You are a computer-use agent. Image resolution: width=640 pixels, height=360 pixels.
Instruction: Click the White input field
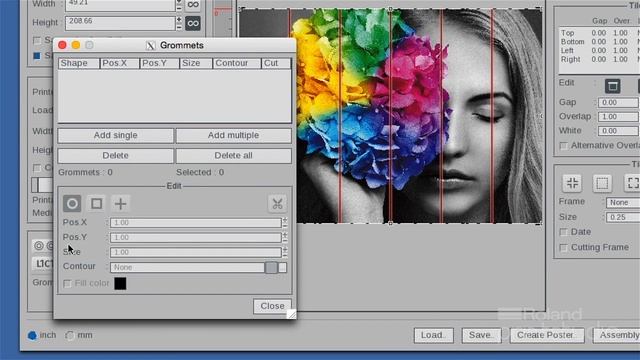(x=619, y=131)
